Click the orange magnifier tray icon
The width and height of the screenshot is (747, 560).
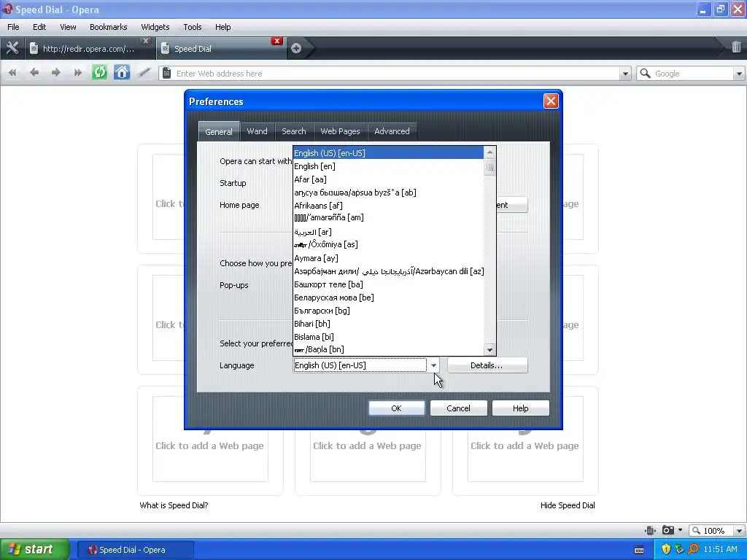coord(693,549)
